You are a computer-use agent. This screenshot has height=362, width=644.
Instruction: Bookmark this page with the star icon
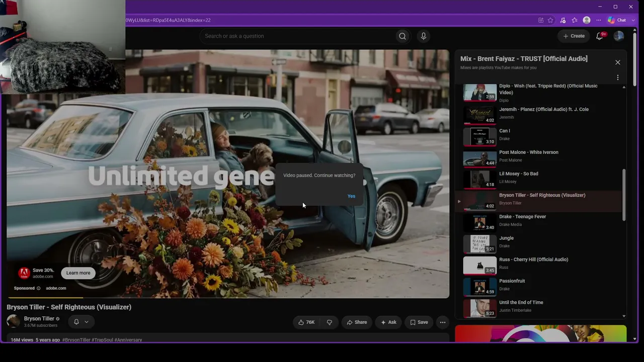click(x=551, y=20)
